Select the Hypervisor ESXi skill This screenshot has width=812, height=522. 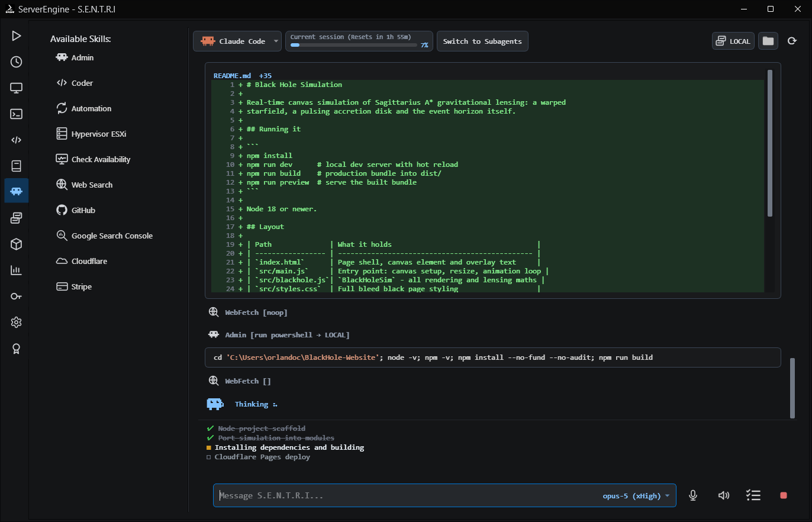pyautogui.click(x=91, y=134)
